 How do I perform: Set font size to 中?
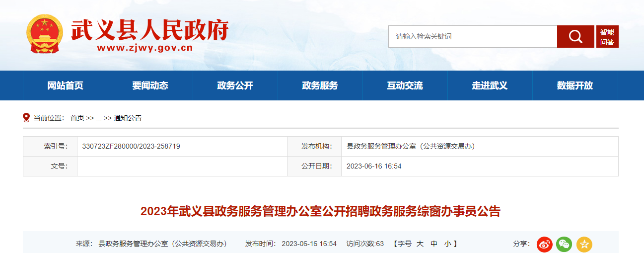(434, 244)
